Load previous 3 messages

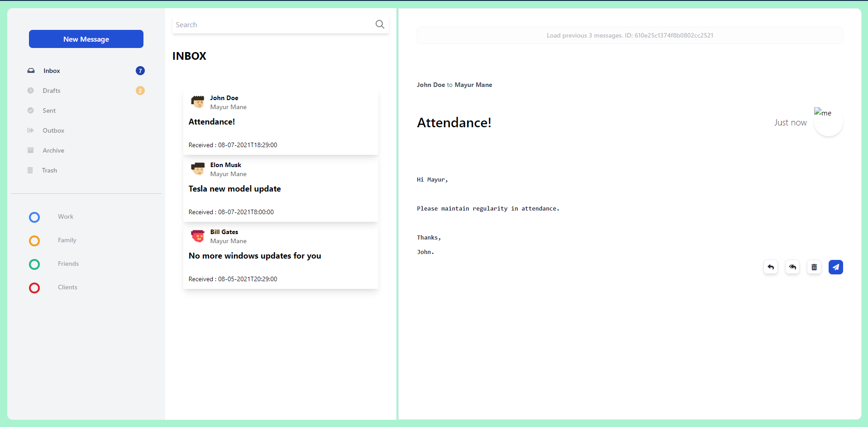(x=630, y=35)
